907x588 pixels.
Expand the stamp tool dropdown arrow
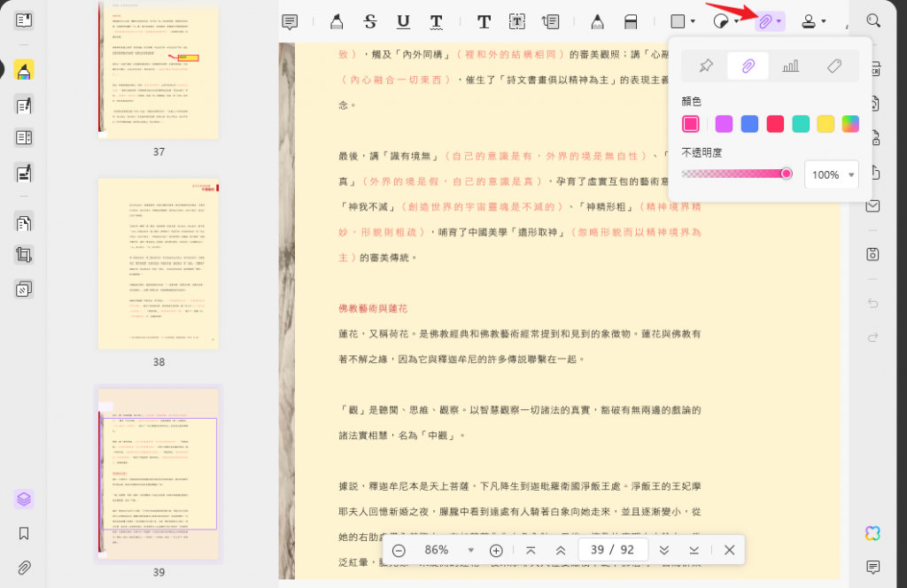(x=824, y=21)
